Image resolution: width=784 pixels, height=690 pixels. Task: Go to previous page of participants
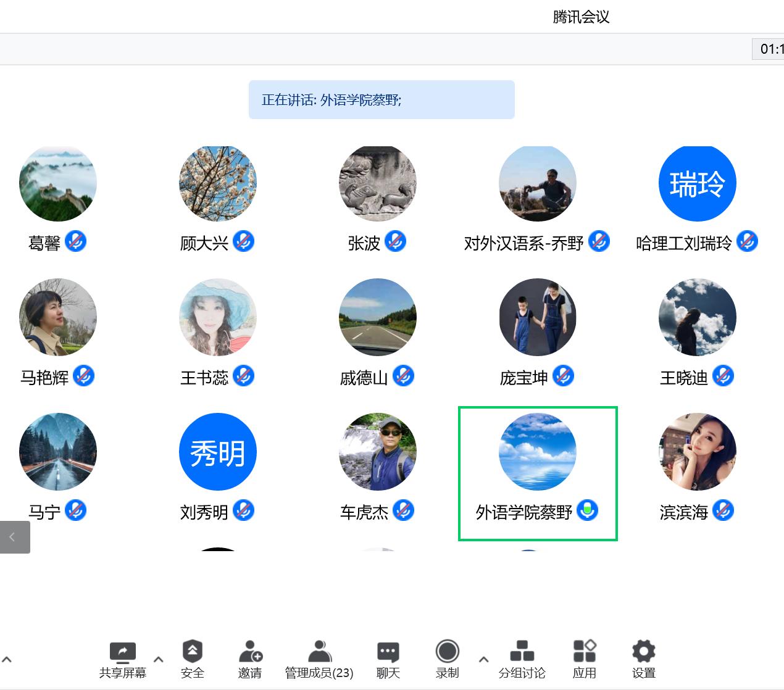(x=14, y=537)
